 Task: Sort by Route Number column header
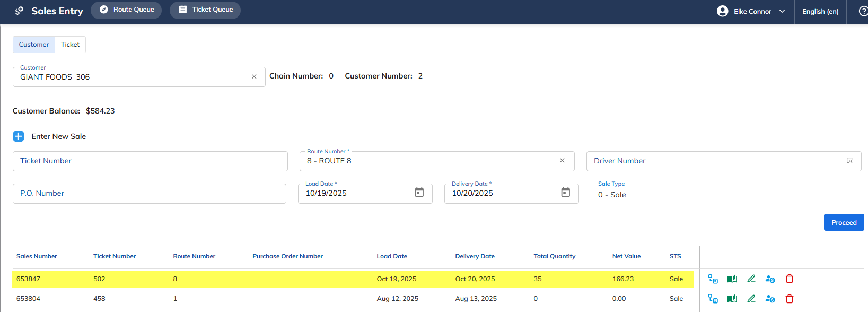point(194,256)
